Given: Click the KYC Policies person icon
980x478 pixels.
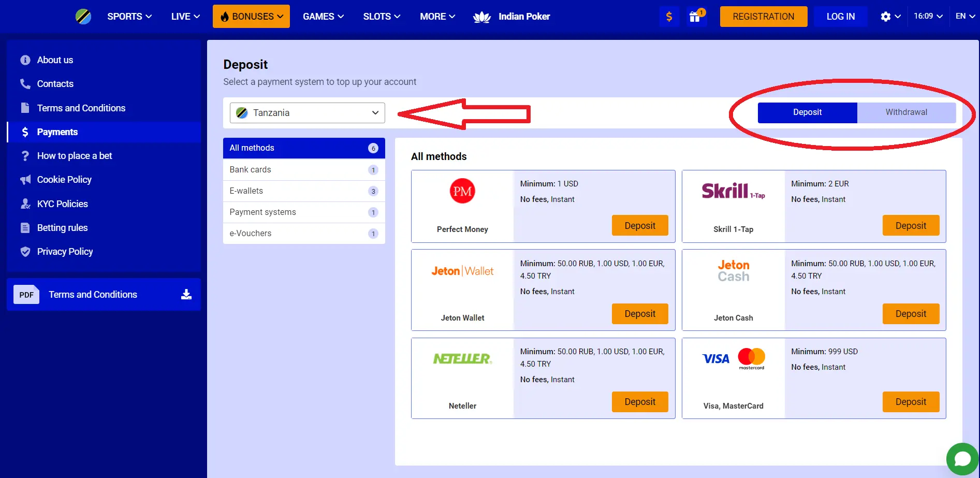Looking at the screenshot, I should pos(25,204).
